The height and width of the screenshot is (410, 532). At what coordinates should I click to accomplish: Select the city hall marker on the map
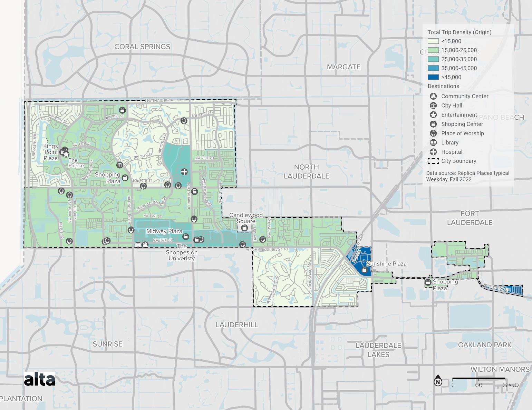pyautogui.click(x=119, y=165)
